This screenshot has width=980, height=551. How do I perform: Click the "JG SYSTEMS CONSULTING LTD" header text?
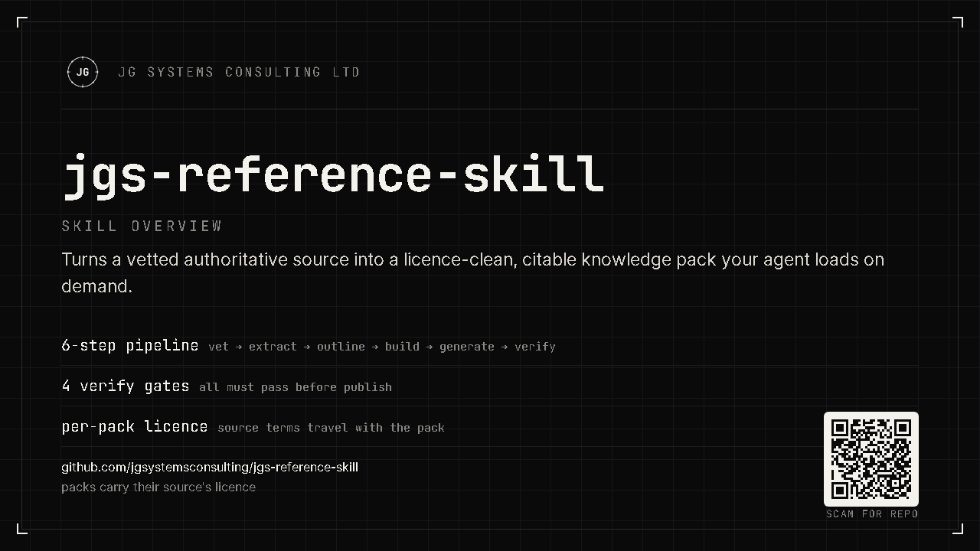[x=239, y=72]
